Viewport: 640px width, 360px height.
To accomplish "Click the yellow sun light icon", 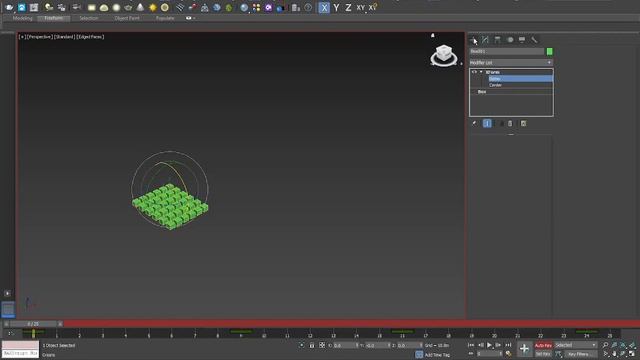I will click(153, 7).
